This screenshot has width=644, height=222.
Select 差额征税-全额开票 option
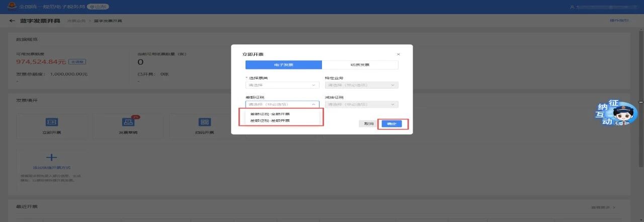click(x=270, y=114)
